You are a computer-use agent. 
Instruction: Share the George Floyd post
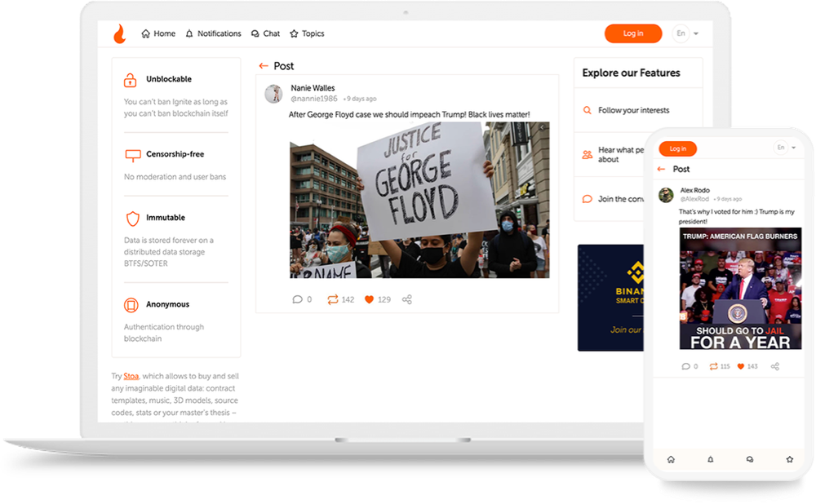[x=406, y=299]
